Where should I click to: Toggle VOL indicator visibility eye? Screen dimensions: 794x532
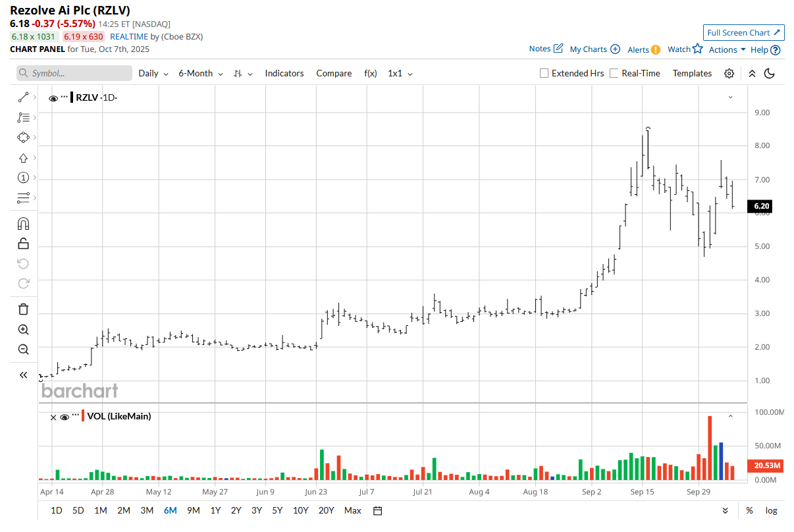(65, 417)
